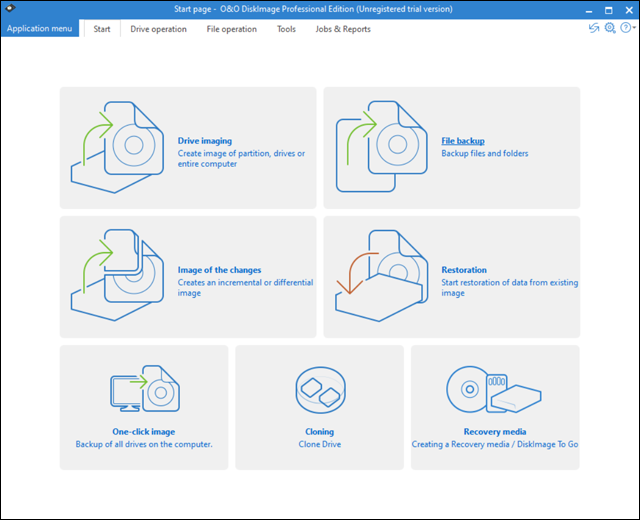Click the Drive imaging title link
Viewport: 640px width, 520px height.
coord(204,141)
